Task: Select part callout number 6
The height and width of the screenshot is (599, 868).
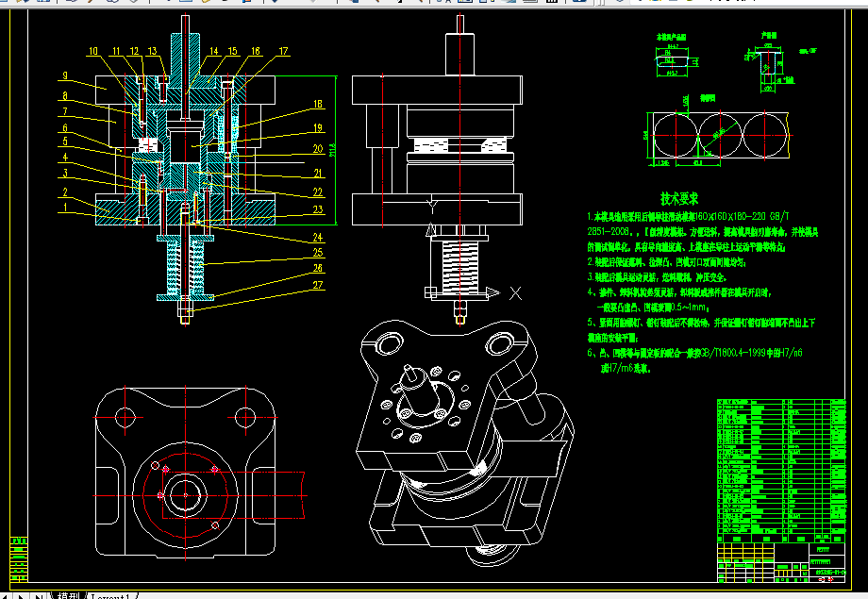Action: 65,128
